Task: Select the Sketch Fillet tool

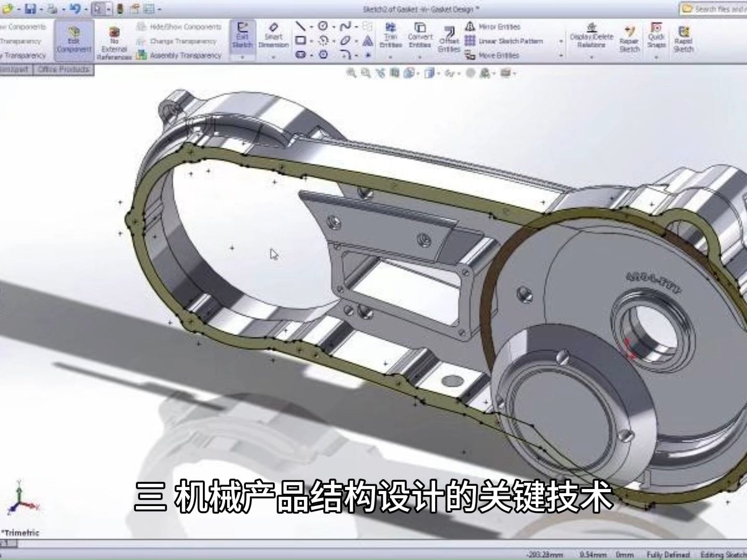Action: point(347,54)
